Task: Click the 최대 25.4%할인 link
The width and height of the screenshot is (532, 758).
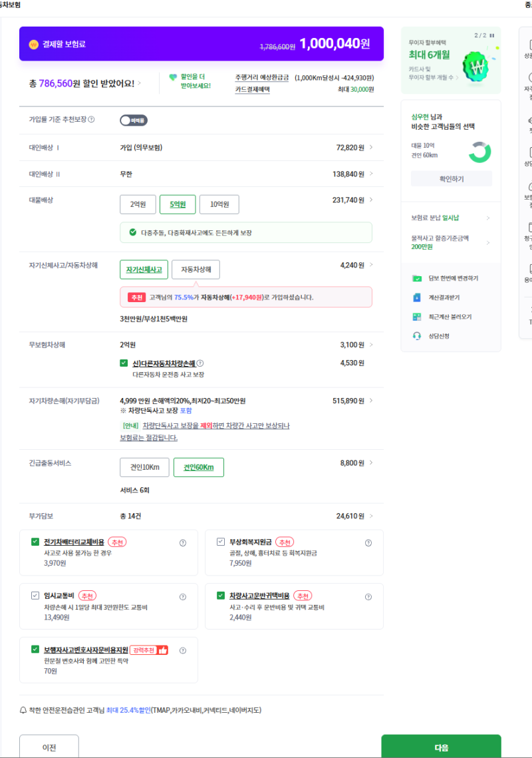Action: pyautogui.click(x=128, y=710)
